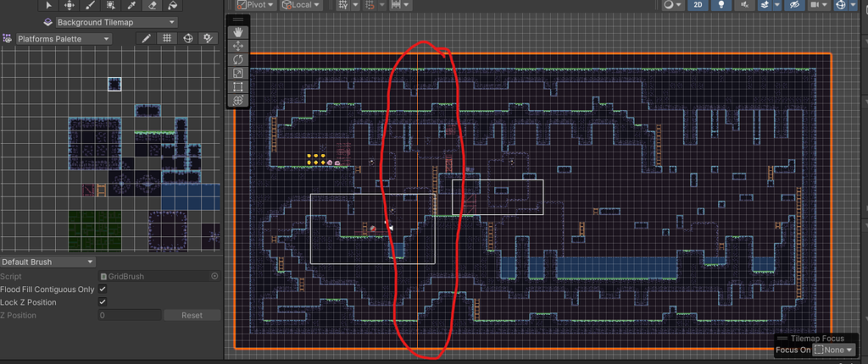Pick the ladder tile in palette
868x364 pixels.
[102, 190]
